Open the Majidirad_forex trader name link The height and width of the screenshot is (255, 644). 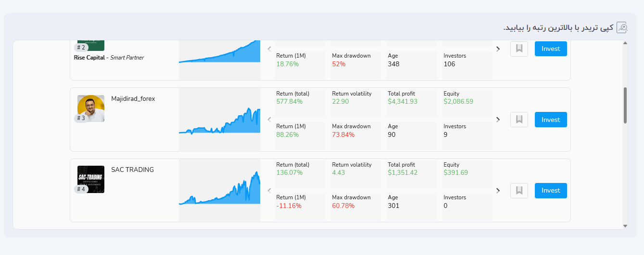(133, 99)
